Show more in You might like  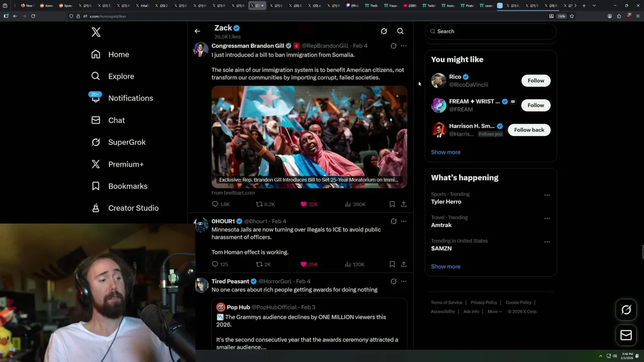[446, 152]
